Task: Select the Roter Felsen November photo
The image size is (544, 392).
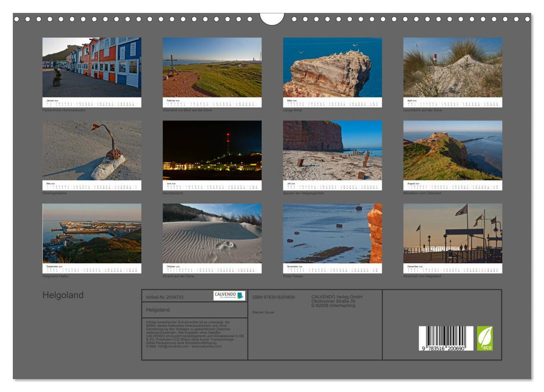Action: pyautogui.click(x=332, y=233)
